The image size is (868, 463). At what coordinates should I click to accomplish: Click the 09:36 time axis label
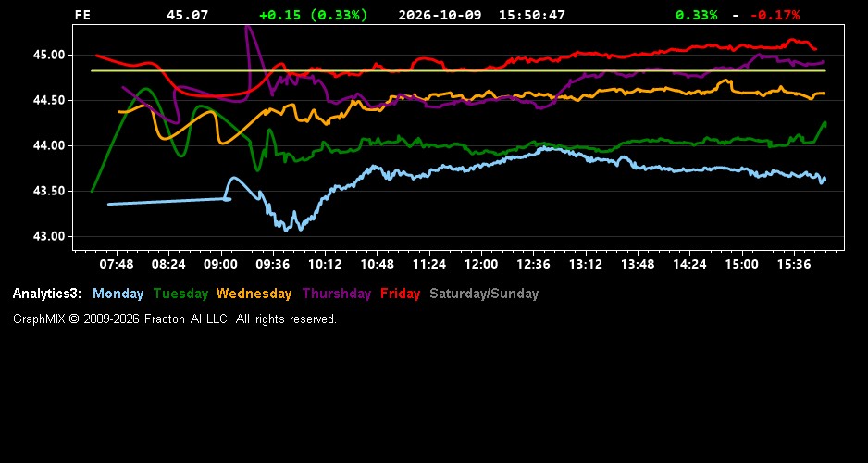pyautogui.click(x=272, y=264)
